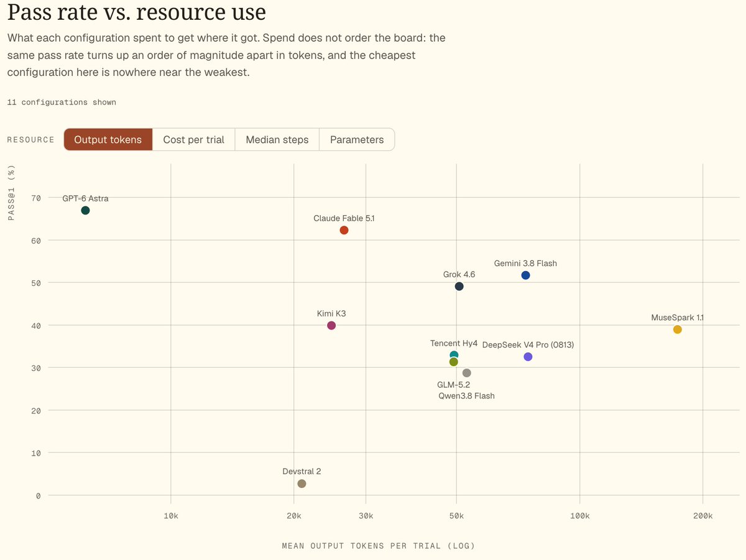Image resolution: width=746 pixels, height=560 pixels.
Task: Click the olive GLM-5.2 data point
Action: [x=453, y=362]
